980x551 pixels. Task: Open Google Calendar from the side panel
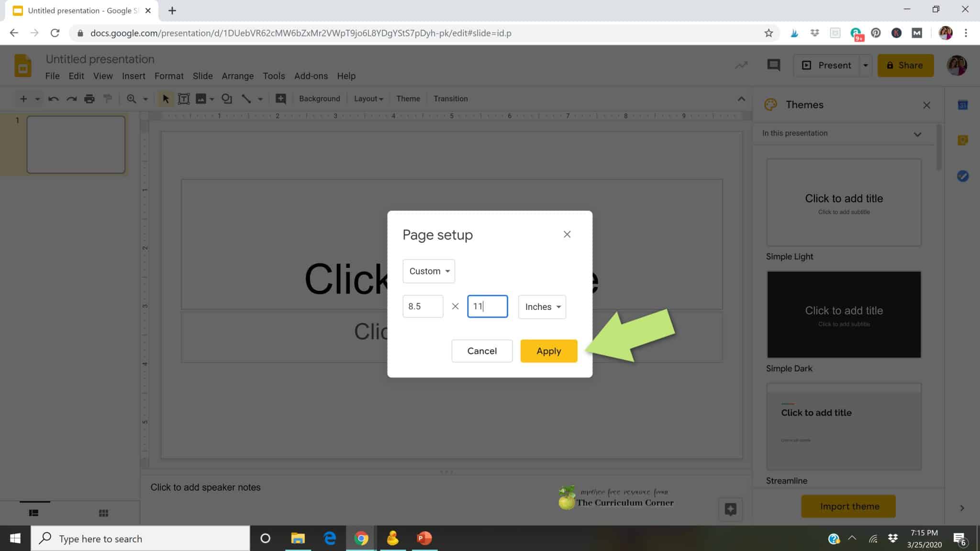(x=963, y=105)
